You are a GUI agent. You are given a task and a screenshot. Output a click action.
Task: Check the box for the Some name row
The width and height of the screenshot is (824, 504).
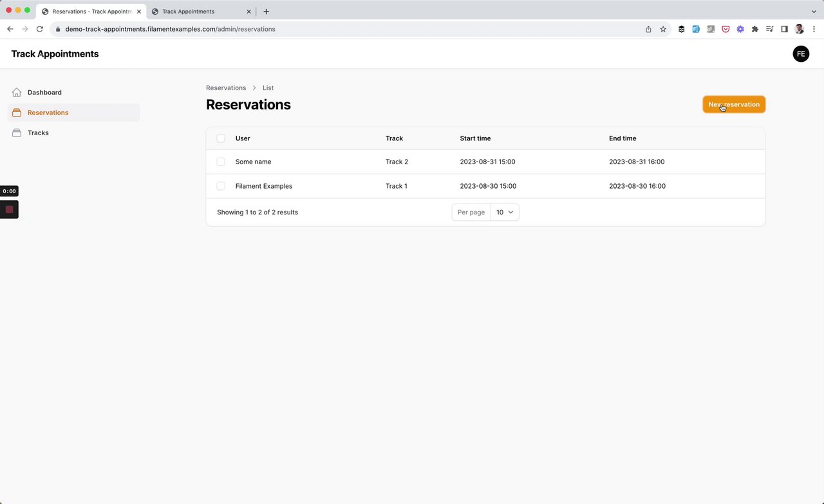pyautogui.click(x=221, y=162)
